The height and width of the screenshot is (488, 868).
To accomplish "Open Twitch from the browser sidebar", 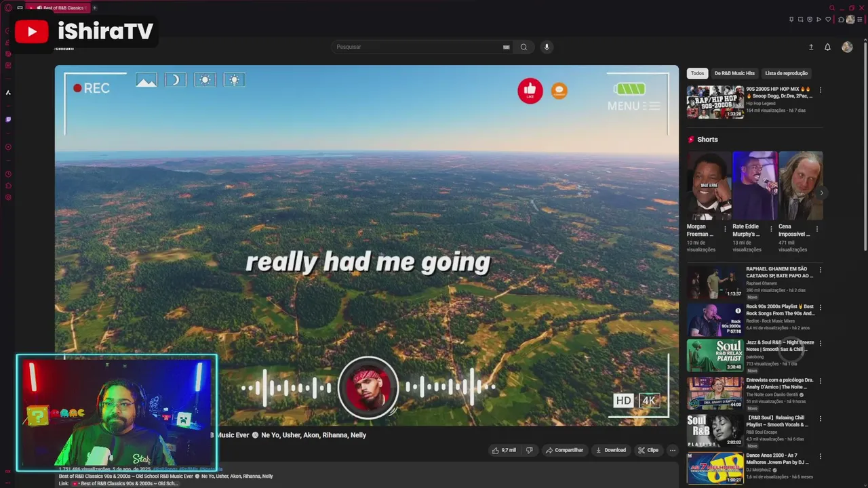I will [x=8, y=119].
